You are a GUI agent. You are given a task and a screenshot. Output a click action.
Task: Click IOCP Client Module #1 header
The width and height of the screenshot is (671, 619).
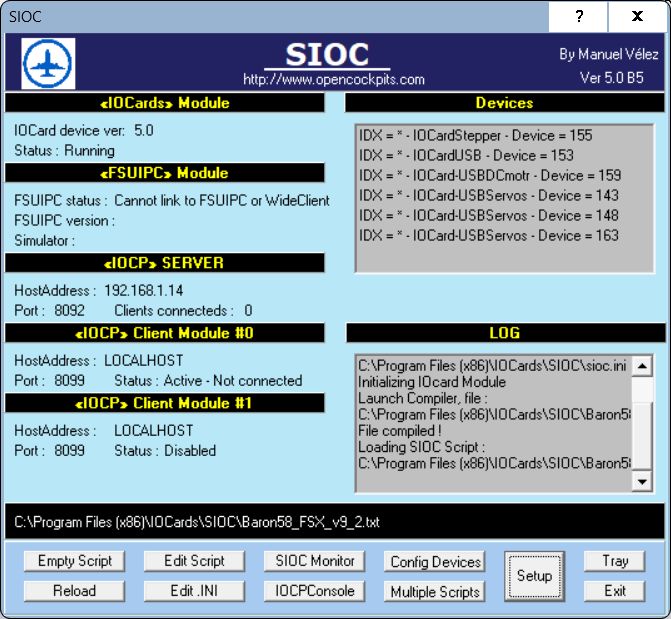(x=165, y=403)
